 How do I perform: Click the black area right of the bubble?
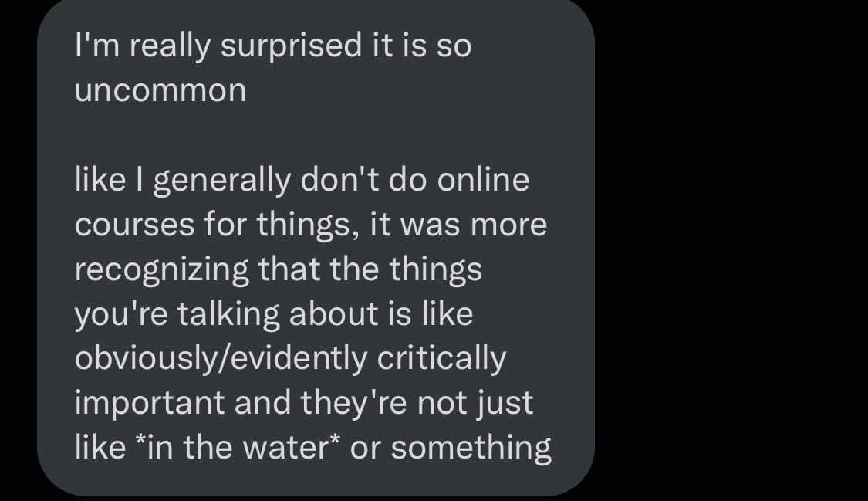733,247
